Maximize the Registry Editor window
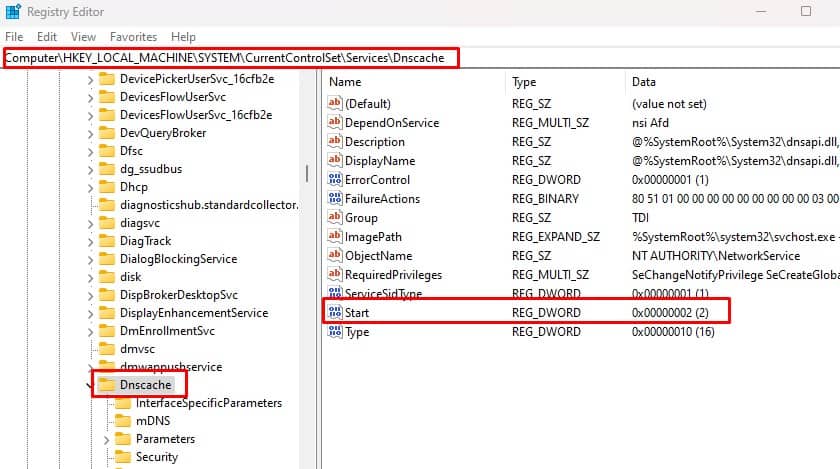The image size is (840, 469). [x=806, y=11]
